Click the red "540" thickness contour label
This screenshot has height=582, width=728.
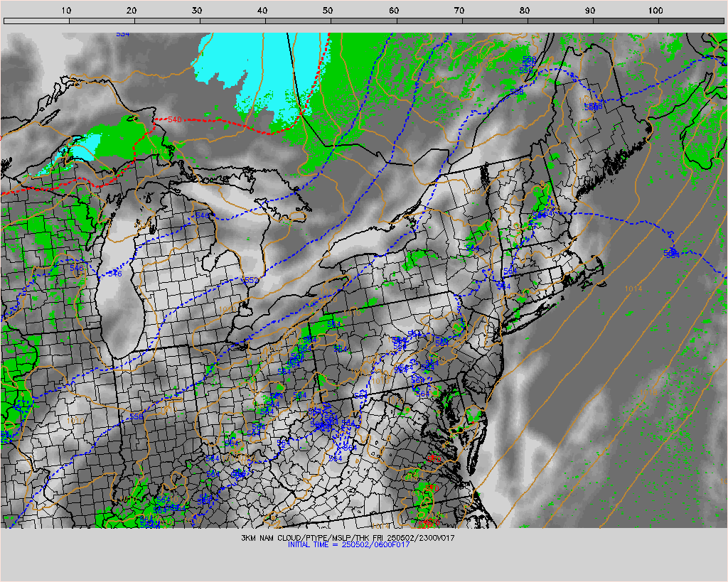click(175, 120)
